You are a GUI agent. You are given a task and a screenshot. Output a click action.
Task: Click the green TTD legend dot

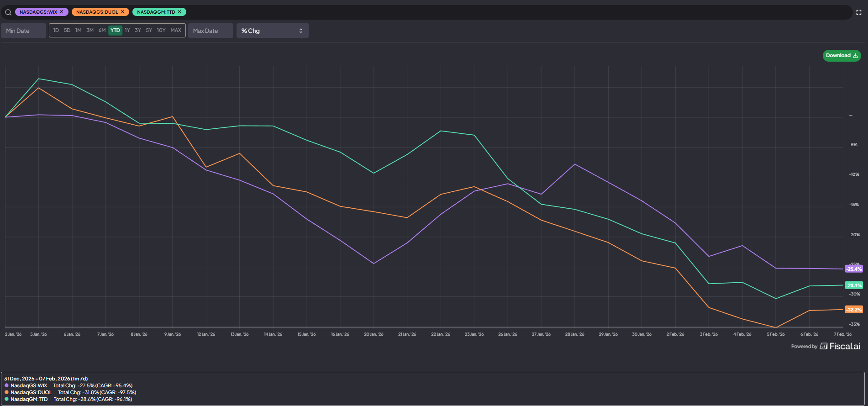[6, 399]
